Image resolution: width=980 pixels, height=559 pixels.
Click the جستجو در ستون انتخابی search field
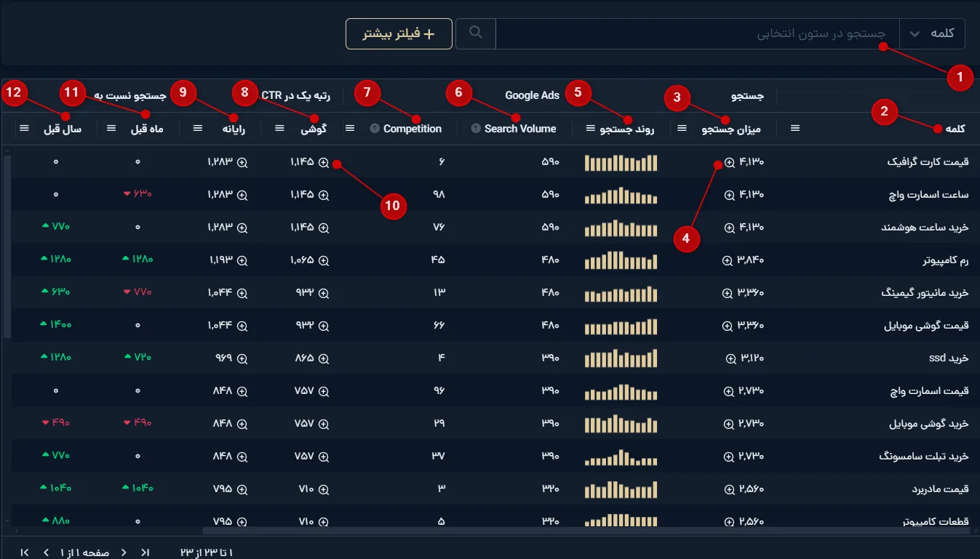pos(698,33)
